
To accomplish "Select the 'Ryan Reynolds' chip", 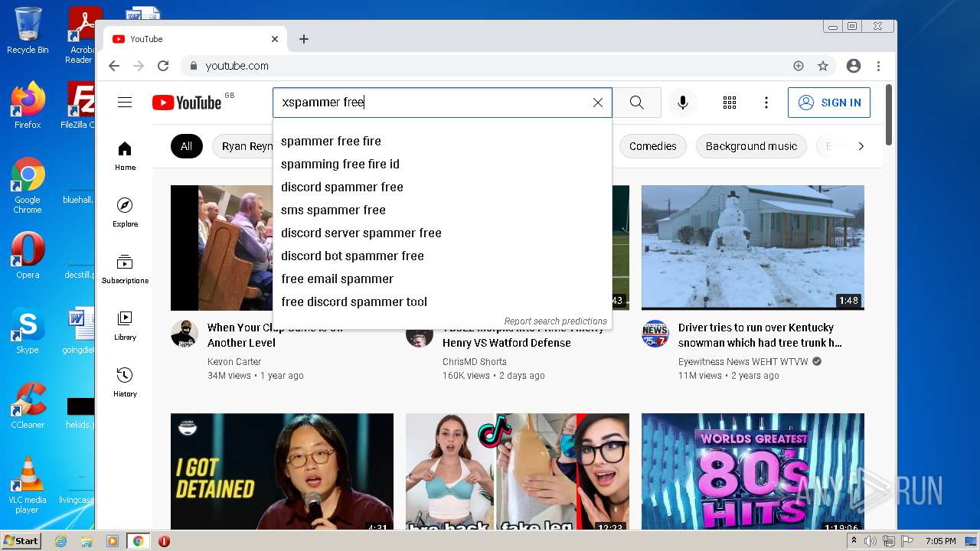I will pyautogui.click(x=243, y=146).
